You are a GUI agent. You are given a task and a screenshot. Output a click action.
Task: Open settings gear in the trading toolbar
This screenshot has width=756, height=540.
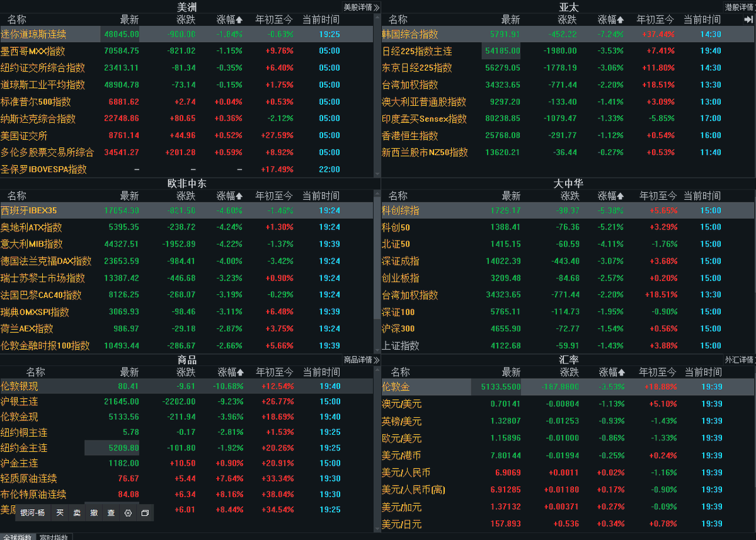coord(128,513)
